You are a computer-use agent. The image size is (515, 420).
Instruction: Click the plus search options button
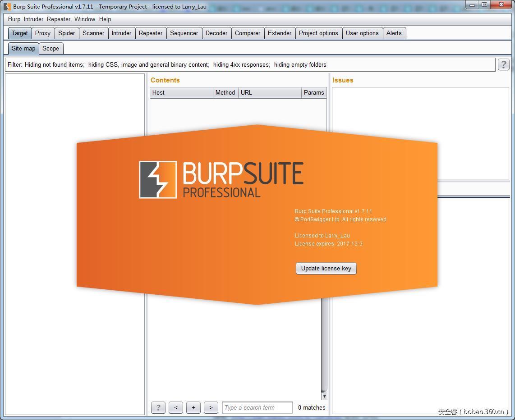(x=193, y=407)
